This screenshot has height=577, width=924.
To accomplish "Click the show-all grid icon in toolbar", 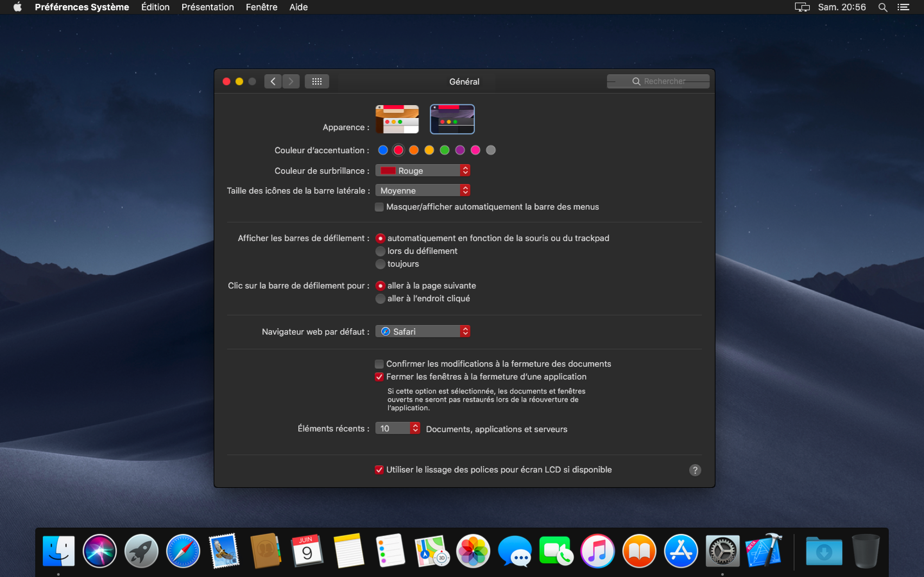I will click(x=317, y=81).
